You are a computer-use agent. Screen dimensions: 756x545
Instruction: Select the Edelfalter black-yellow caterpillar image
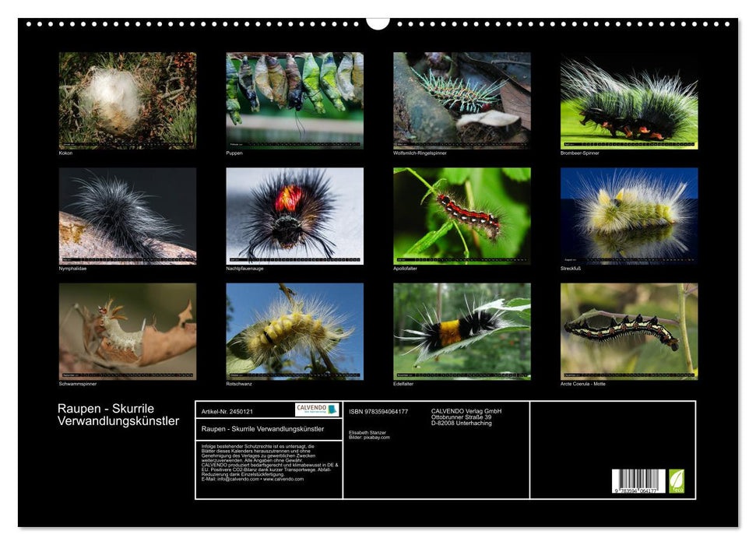click(462, 332)
